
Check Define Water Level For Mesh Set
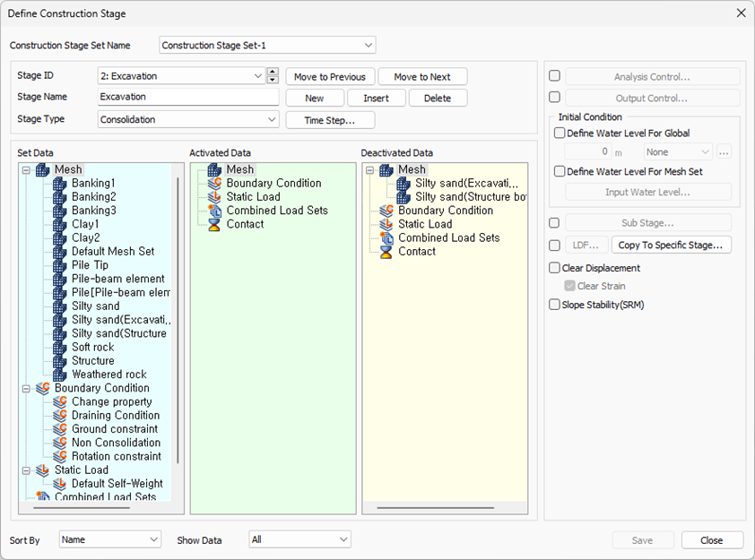tap(560, 171)
